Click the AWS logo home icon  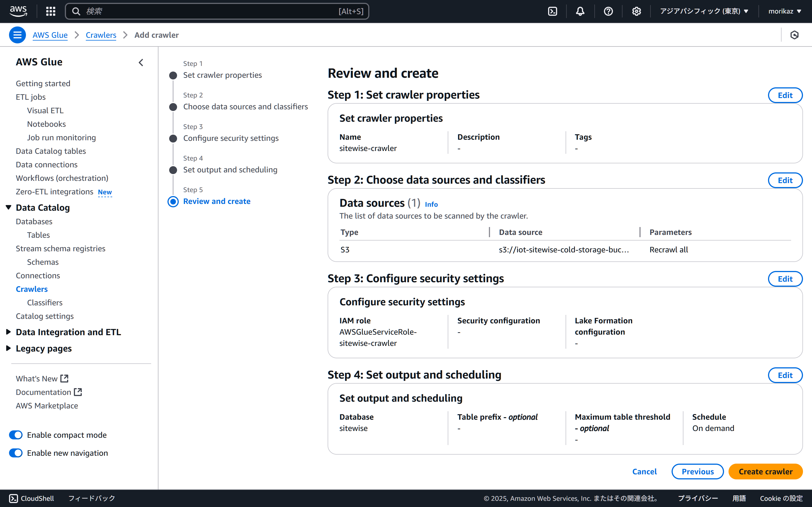coord(18,11)
